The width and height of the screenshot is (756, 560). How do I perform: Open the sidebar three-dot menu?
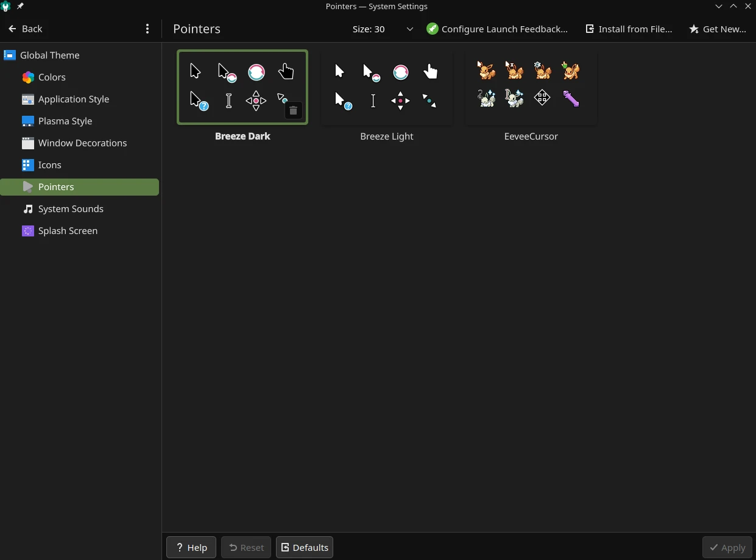[147, 29]
